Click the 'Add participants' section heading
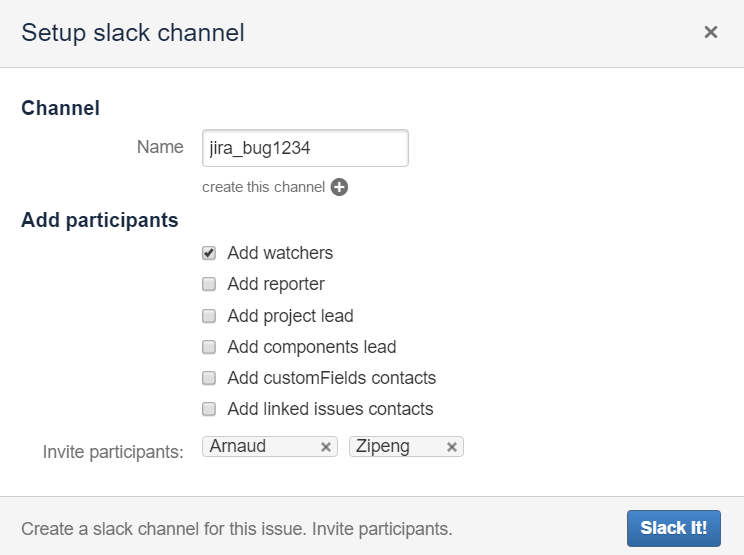Viewport: 744px width, 555px height. 100,221
